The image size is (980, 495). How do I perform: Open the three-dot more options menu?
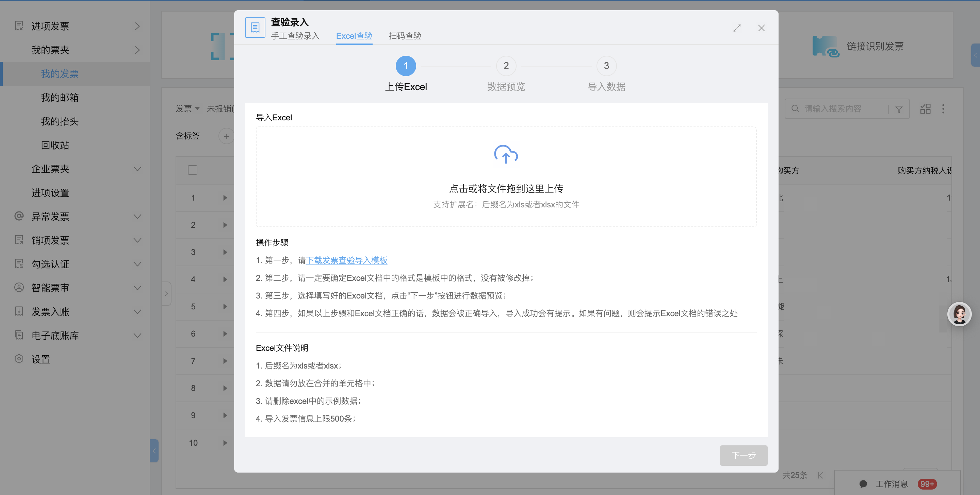943,109
